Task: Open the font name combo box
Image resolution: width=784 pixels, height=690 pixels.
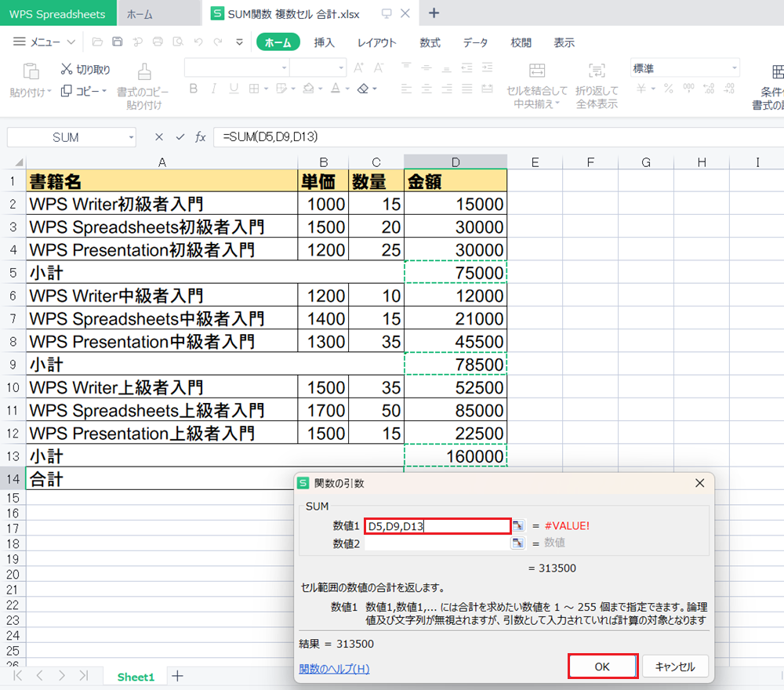Action: coord(237,67)
